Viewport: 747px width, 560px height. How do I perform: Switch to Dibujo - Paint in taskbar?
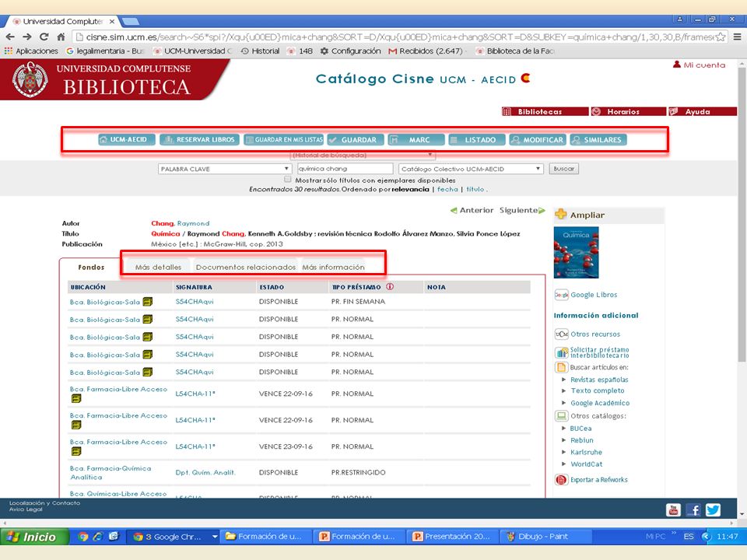coord(545,537)
